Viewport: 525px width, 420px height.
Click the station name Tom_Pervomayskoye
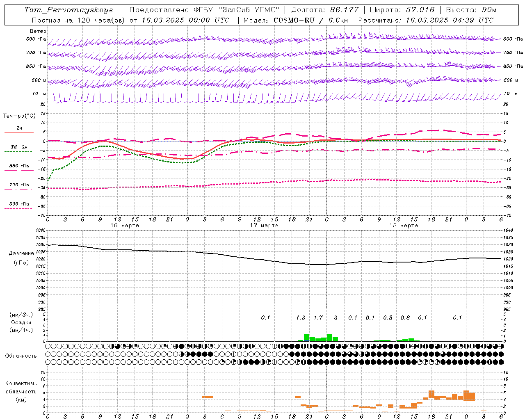click(x=68, y=10)
